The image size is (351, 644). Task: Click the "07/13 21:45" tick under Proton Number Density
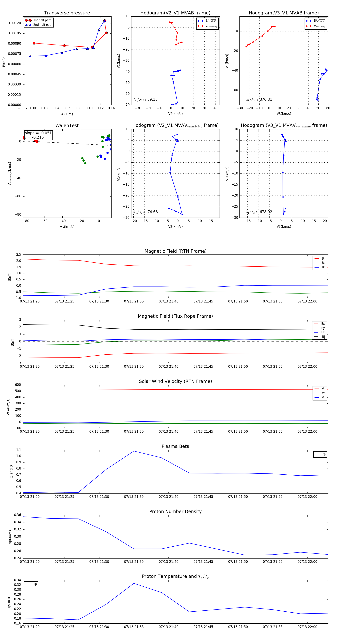coord(203,562)
